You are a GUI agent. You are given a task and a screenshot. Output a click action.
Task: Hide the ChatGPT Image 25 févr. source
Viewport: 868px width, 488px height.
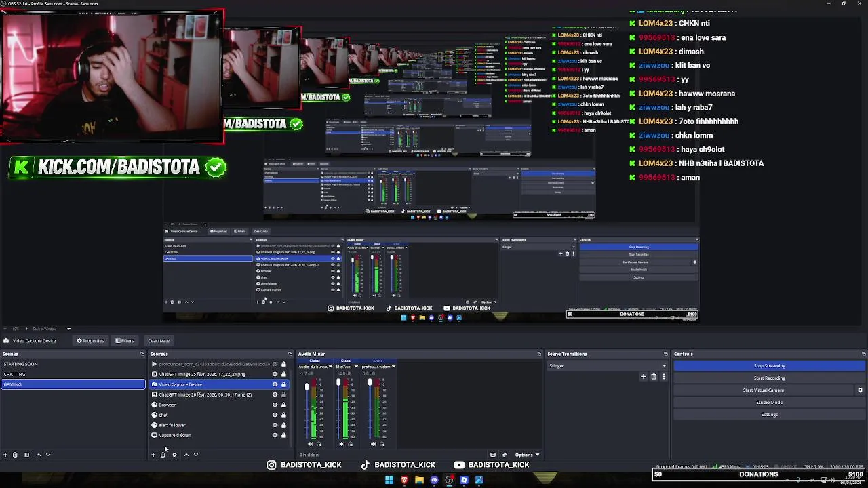click(275, 374)
